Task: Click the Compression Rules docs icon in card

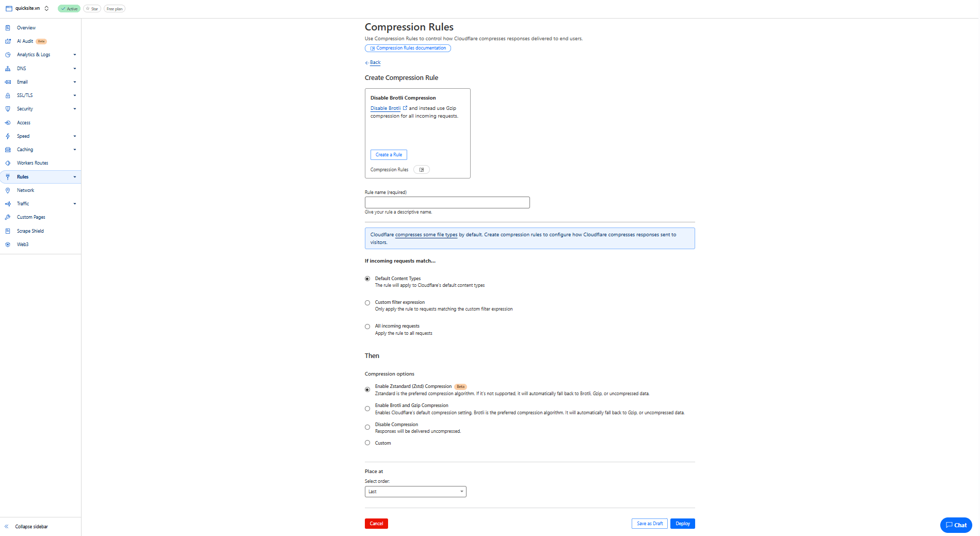Action: point(421,170)
